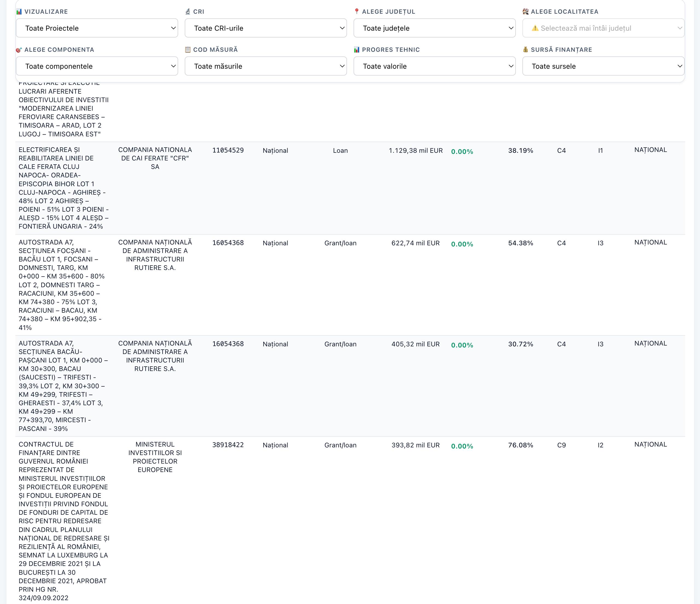
Task: Open the Toate Proiectele dropdown
Action: [97, 28]
